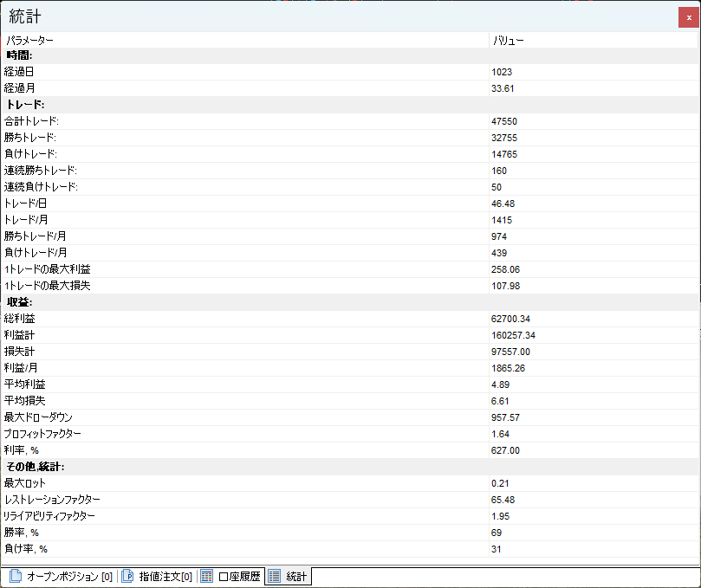701x588 pixels.
Task: Select the 最大ロット row
Action: click(x=350, y=483)
